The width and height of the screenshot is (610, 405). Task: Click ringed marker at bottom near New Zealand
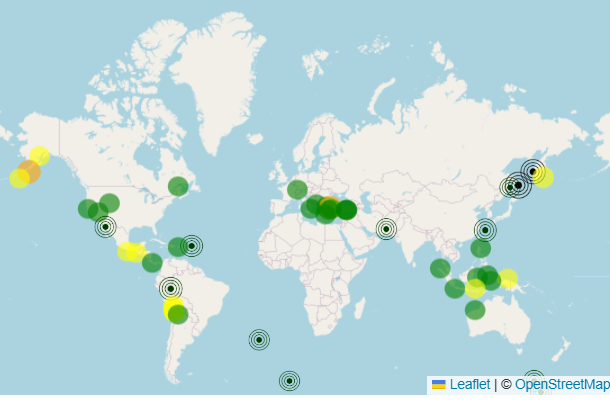534,380
